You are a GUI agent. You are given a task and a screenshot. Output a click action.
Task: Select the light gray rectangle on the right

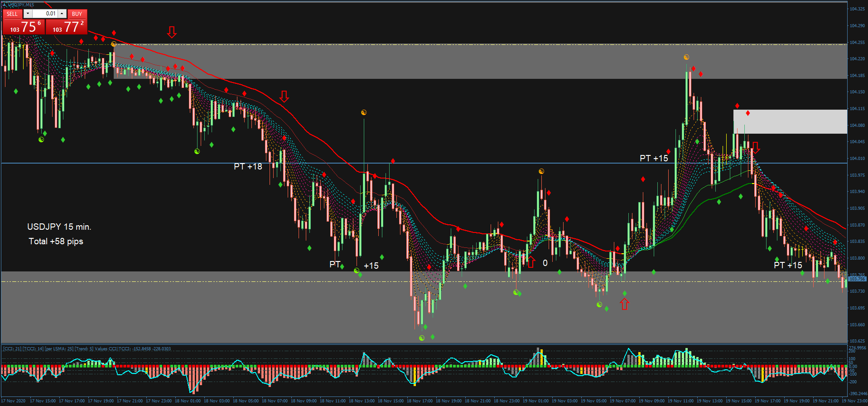pyautogui.click(x=790, y=121)
